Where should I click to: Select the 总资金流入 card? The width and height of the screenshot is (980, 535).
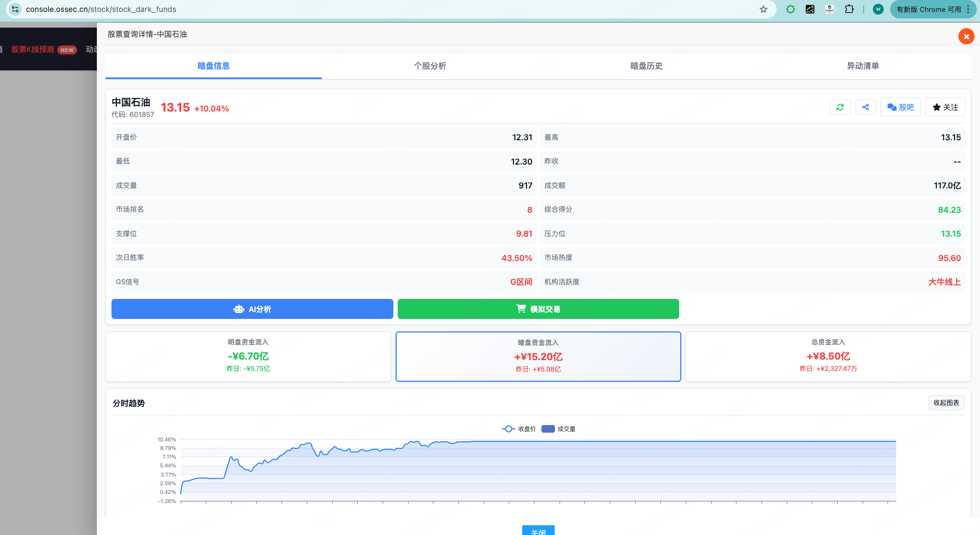tap(828, 356)
